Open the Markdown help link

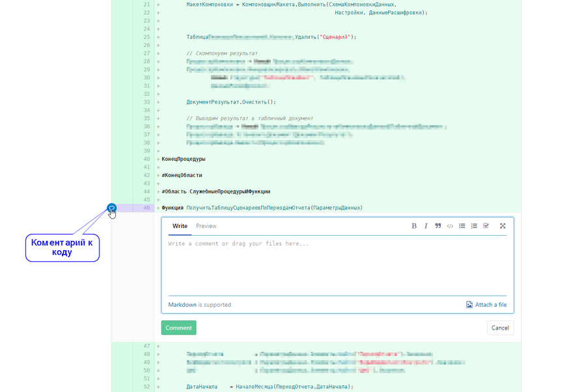pyautogui.click(x=182, y=305)
